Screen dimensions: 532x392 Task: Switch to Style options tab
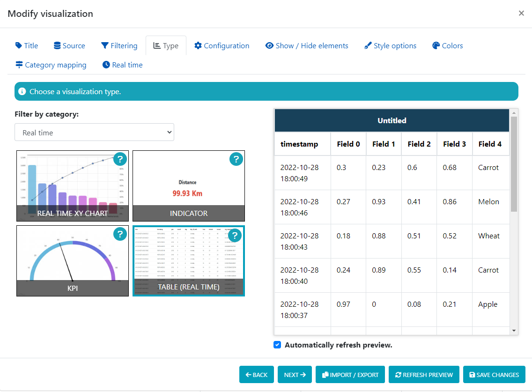(390, 45)
